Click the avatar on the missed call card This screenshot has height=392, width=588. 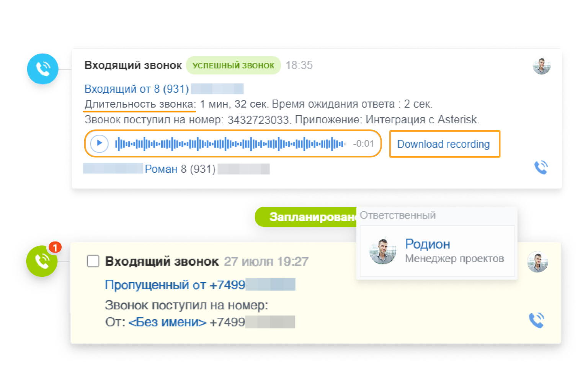537,262
